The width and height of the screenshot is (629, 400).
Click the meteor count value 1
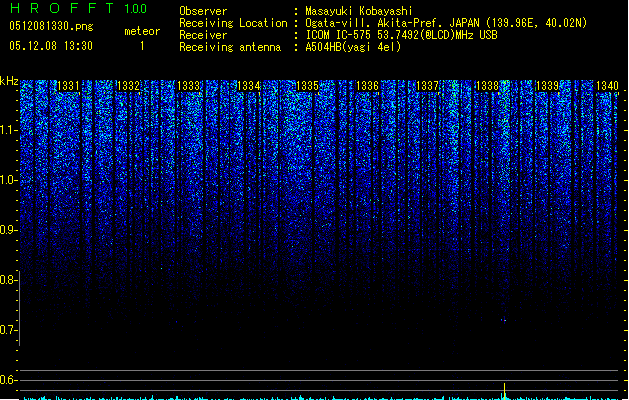(x=142, y=46)
